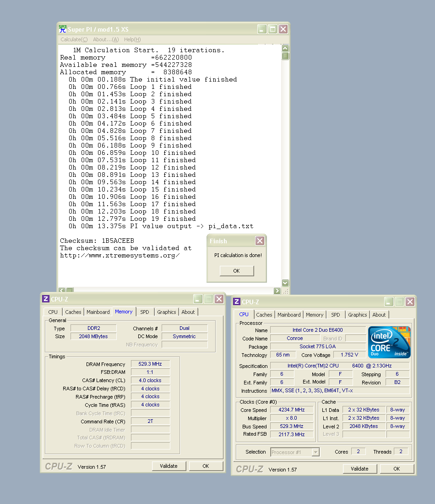Click memory Type value DDR2
This screenshot has height=504, width=435.
(93, 328)
